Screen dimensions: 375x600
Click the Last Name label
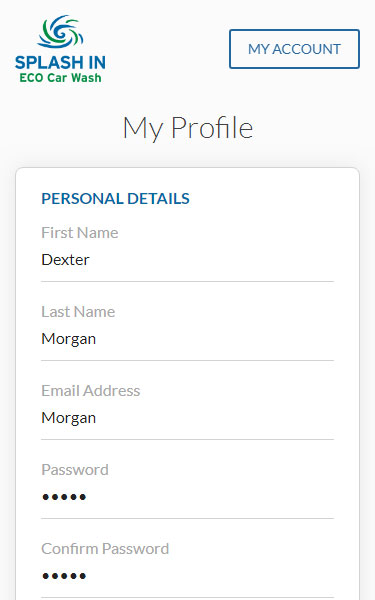click(78, 312)
